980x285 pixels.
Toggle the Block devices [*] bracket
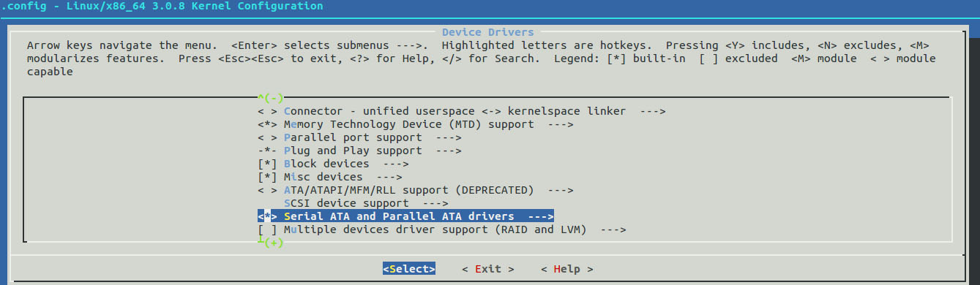click(268, 164)
